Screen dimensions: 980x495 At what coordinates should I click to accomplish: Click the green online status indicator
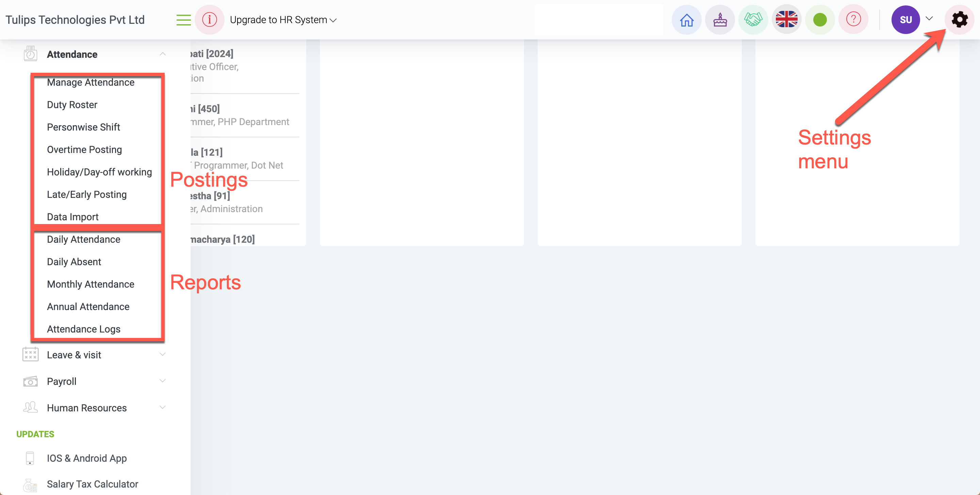coord(820,20)
